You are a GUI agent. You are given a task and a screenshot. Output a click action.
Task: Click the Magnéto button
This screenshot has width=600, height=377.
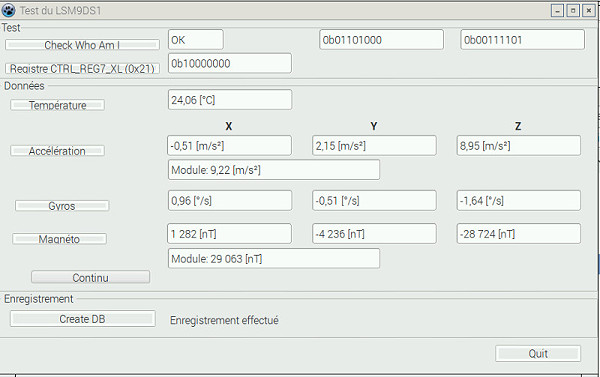pyautogui.click(x=59, y=239)
